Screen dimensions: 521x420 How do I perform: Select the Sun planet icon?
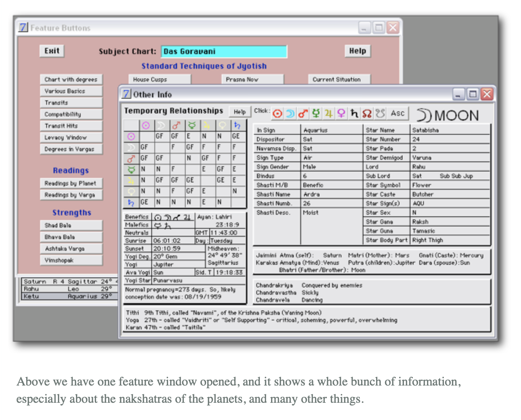click(x=277, y=114)
